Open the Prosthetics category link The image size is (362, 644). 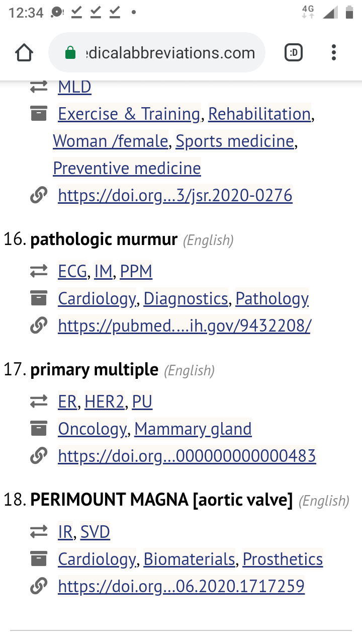coord(283,559)
